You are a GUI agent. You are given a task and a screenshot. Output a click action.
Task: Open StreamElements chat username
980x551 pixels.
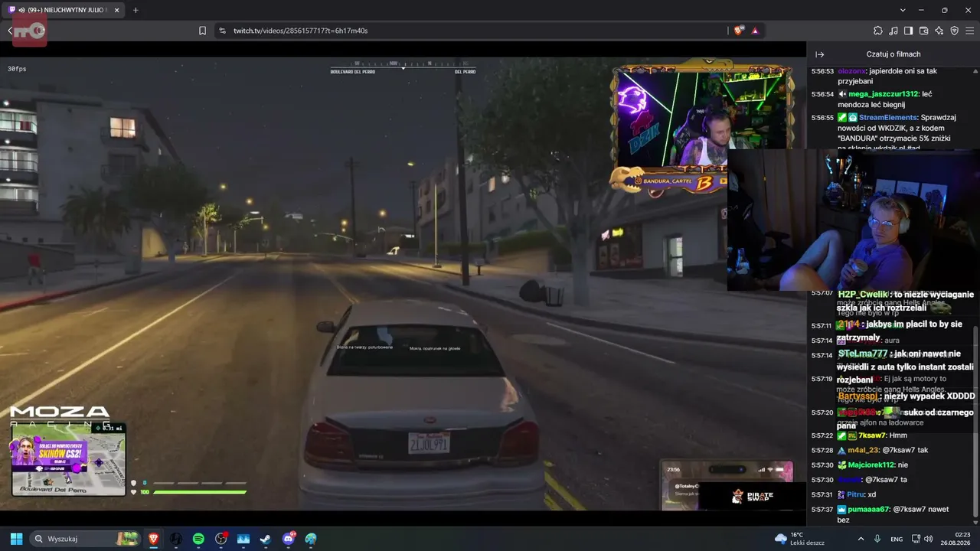(888, 118)
